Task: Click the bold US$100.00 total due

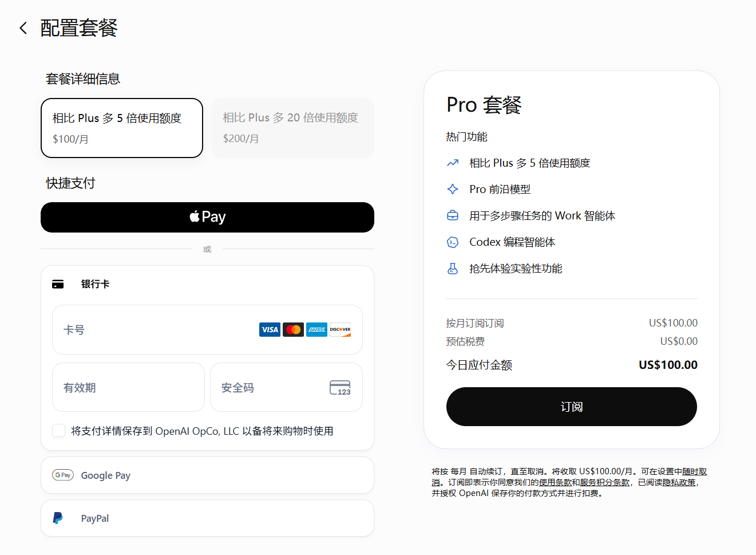Action: pyautogui.click(x=668, y=365)
